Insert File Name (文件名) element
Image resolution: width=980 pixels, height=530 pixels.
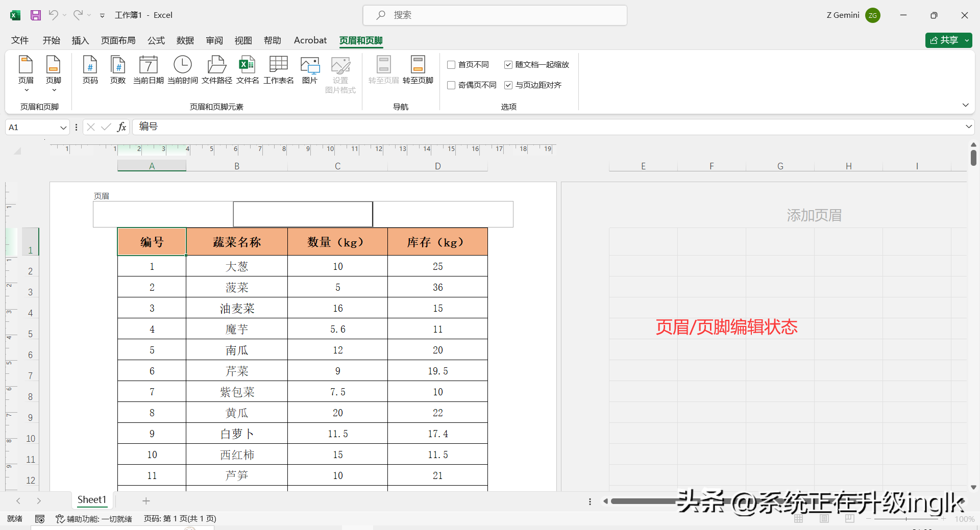click(x=248, y=70)
